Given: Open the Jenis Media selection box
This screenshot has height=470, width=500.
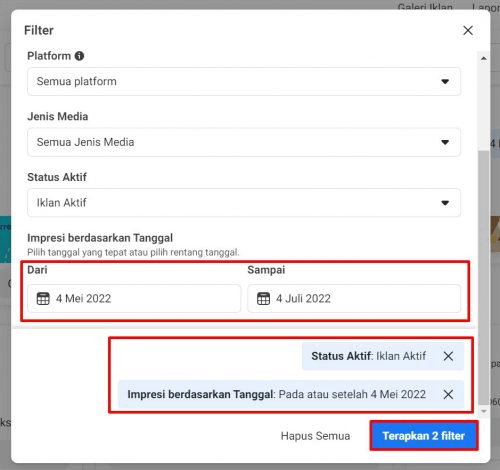Looking at the screenshot, I should pos(244,142).
